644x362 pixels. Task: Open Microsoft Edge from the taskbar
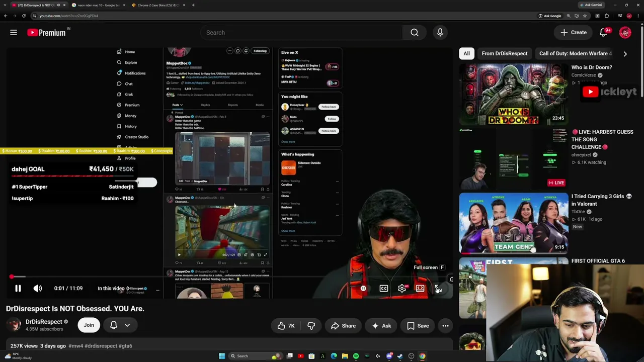pyautogui.click(x=334, y=356)
